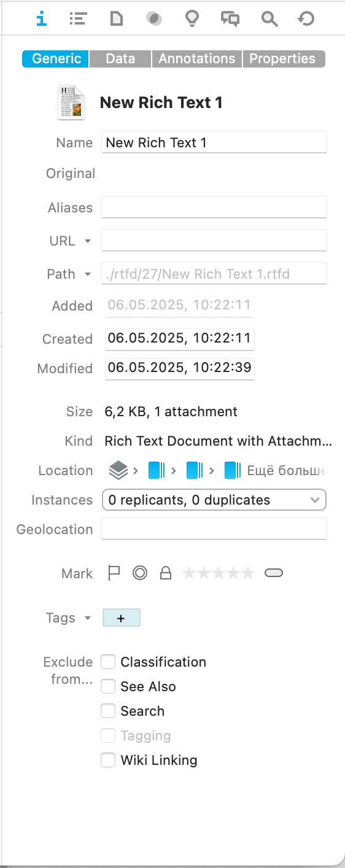Add a tag with plus button

coord(121,618)
